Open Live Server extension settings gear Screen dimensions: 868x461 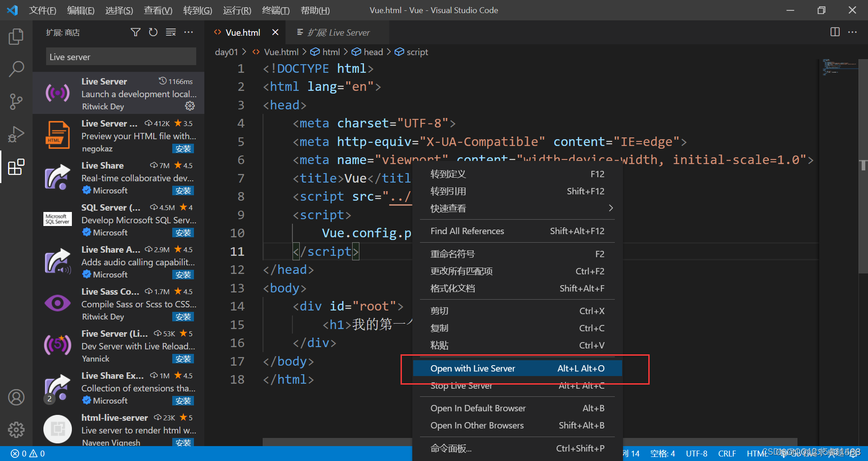[x=189, y=106]
